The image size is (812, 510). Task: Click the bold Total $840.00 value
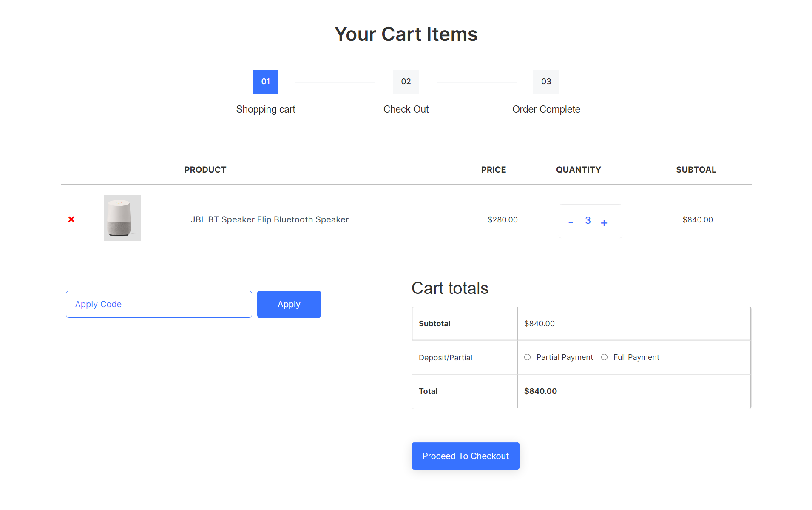tap(540, 391)
